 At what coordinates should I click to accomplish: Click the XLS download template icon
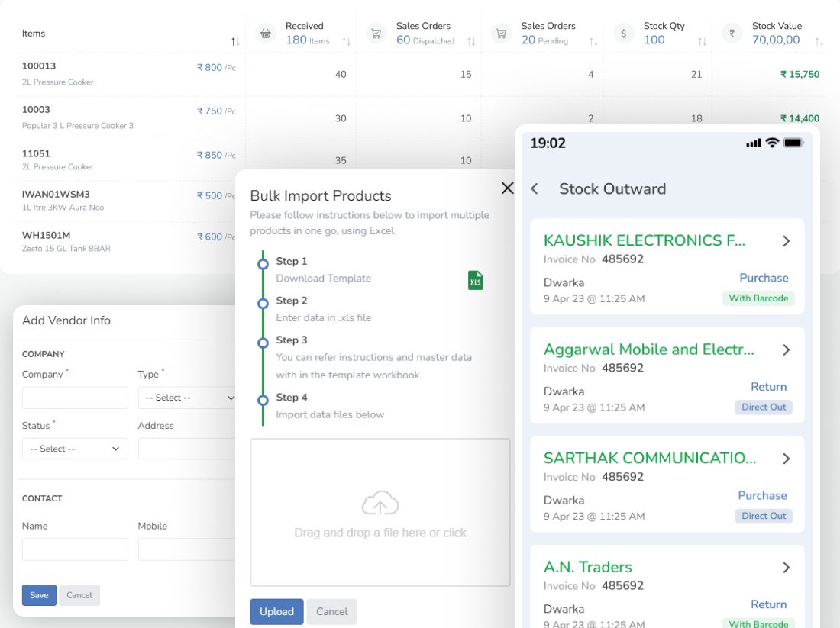click(x=475, y=280)
